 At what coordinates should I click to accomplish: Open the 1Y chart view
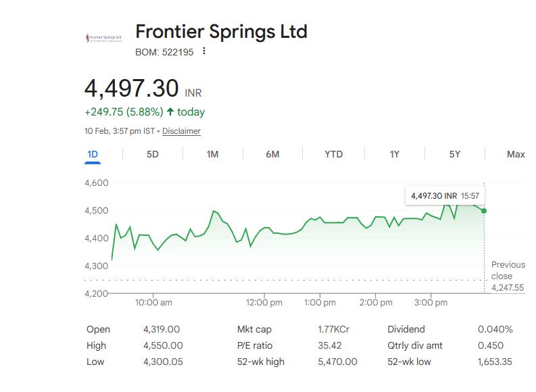pyautogui.click(x=395, y=154)
